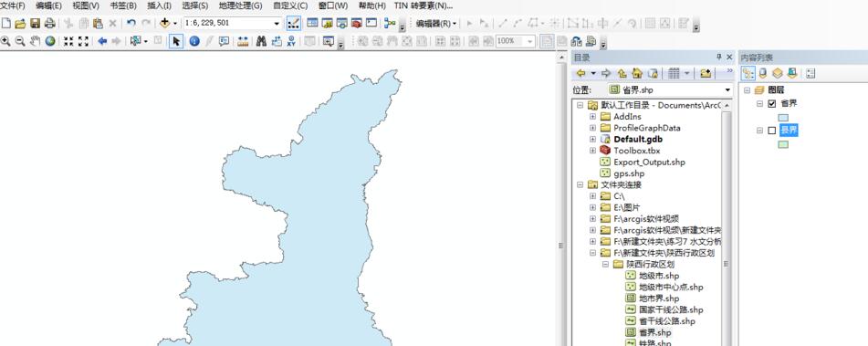Image resolution: width=868 pixels, height=346 pixels.
Task: Collapse the 文件夹连接 node
Action: pyautogui.click(x=580, y=184)
